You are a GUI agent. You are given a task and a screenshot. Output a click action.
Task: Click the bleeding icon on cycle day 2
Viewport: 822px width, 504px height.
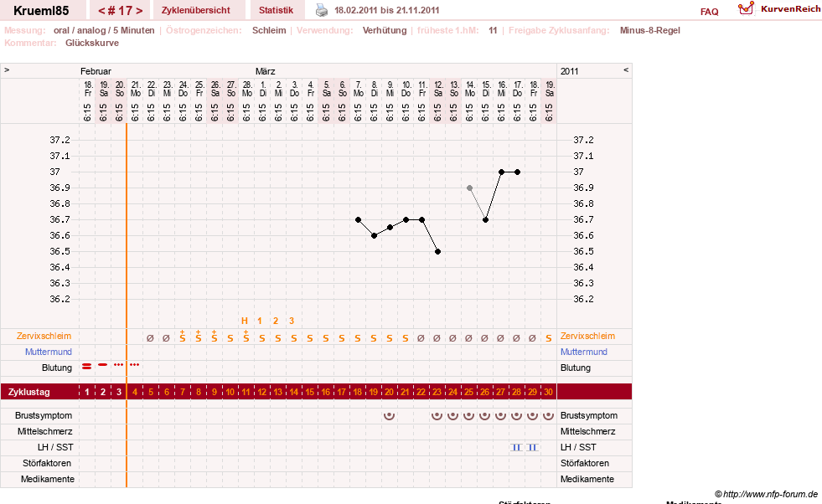103,365
